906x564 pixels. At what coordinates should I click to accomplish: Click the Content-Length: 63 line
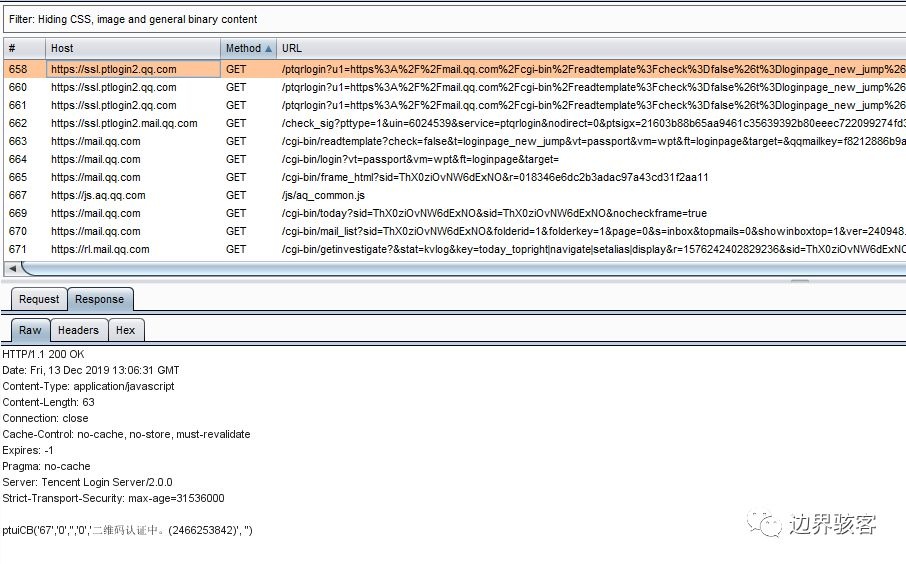click(x=49, y=402)
